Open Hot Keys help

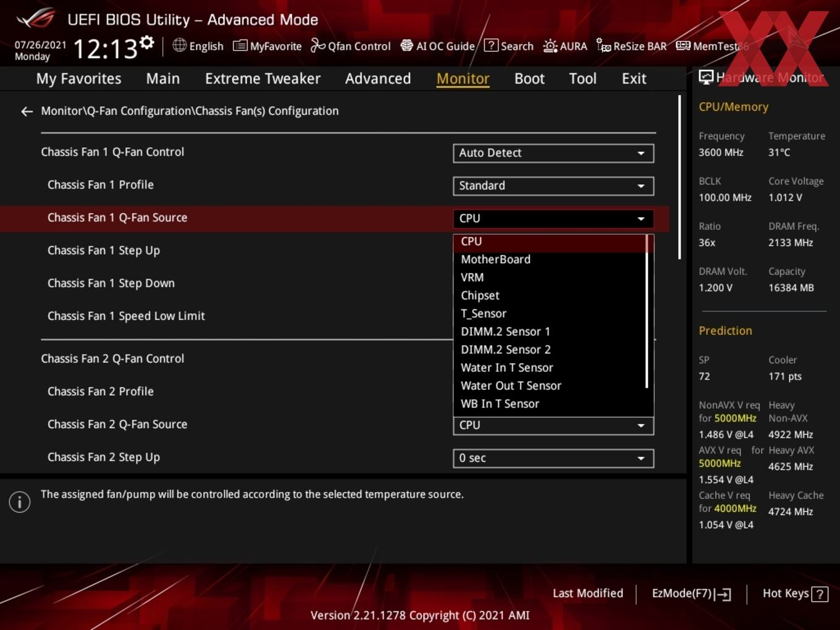tap(795, 594)
